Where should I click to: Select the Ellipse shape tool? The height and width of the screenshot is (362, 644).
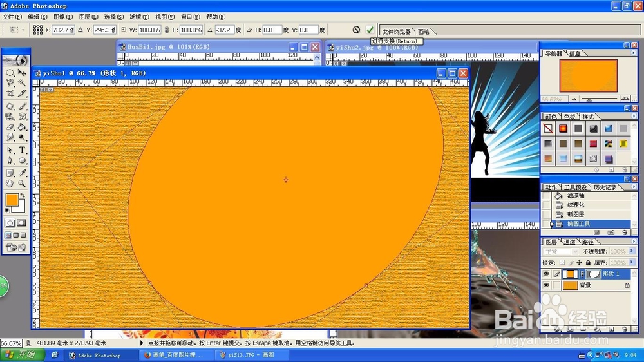click(22, 160)
